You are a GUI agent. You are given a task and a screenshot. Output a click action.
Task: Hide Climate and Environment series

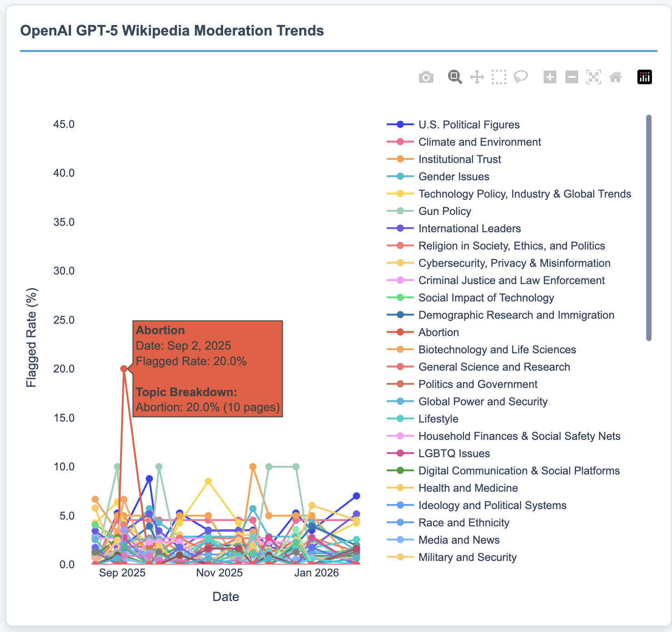pos(479,142)
